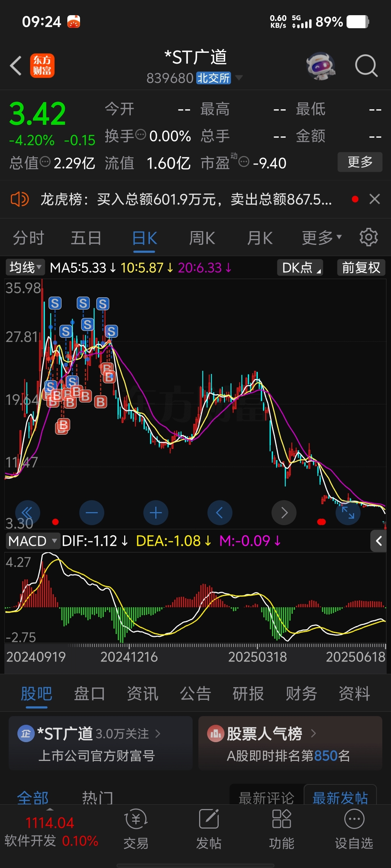Screen dimensions: 391x868
Task: Open 股票人气榜 ranking card
Action: click(290, 743)
